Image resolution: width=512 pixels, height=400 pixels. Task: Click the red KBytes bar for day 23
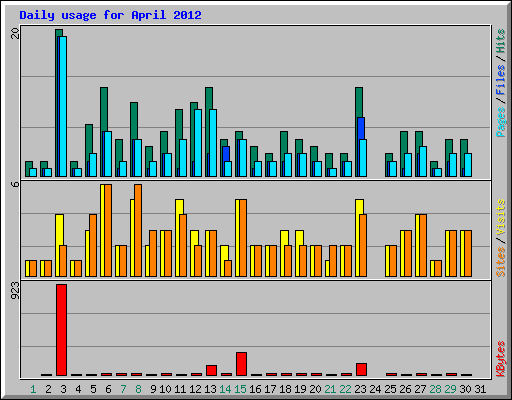(x=361, y=369)
